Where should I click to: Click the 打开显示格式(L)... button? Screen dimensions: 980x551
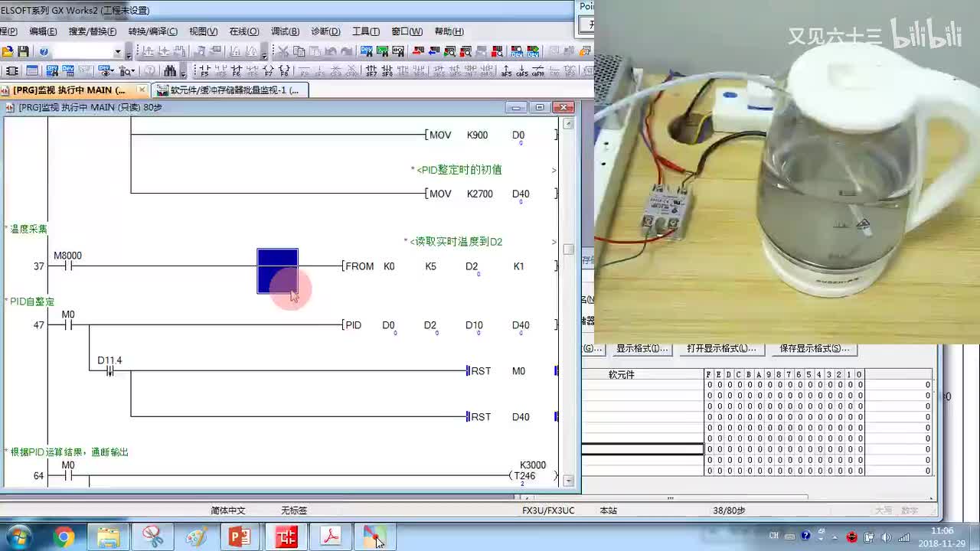pos(721,349)
